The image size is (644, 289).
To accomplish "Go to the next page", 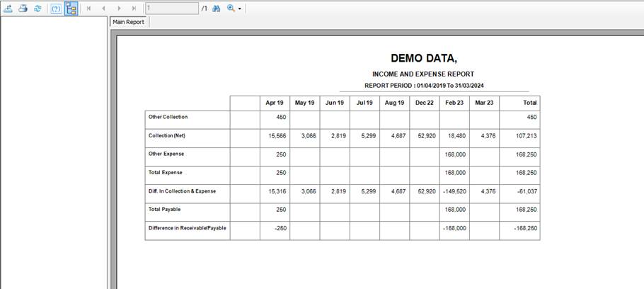I will pyautogui.click(x=119, y=8).
